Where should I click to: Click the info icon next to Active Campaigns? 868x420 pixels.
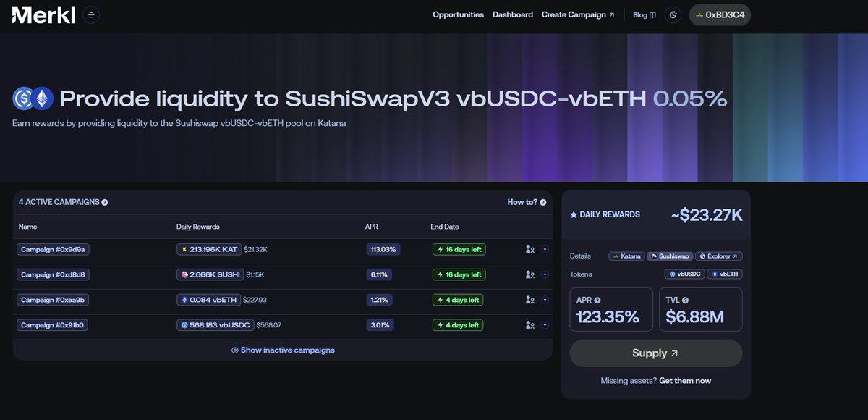coord(105,203)
